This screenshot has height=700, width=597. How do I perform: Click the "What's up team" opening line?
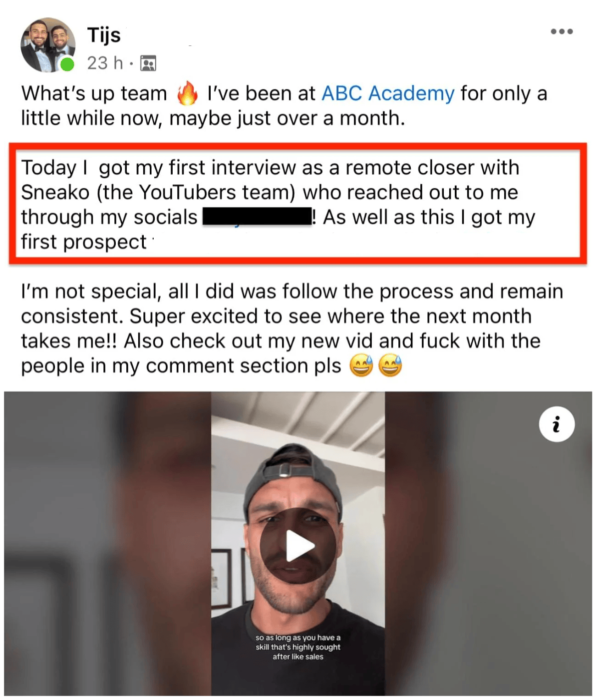pos(284,106)
